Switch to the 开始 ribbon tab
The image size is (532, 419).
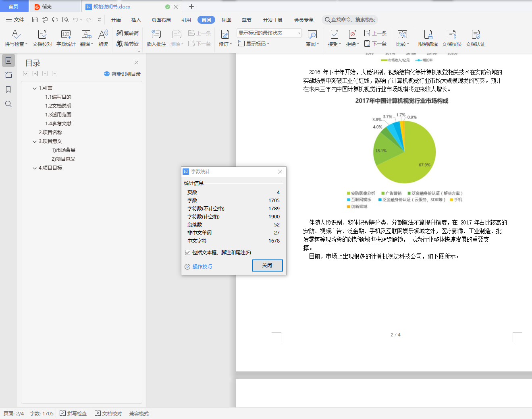coord(116,20)
